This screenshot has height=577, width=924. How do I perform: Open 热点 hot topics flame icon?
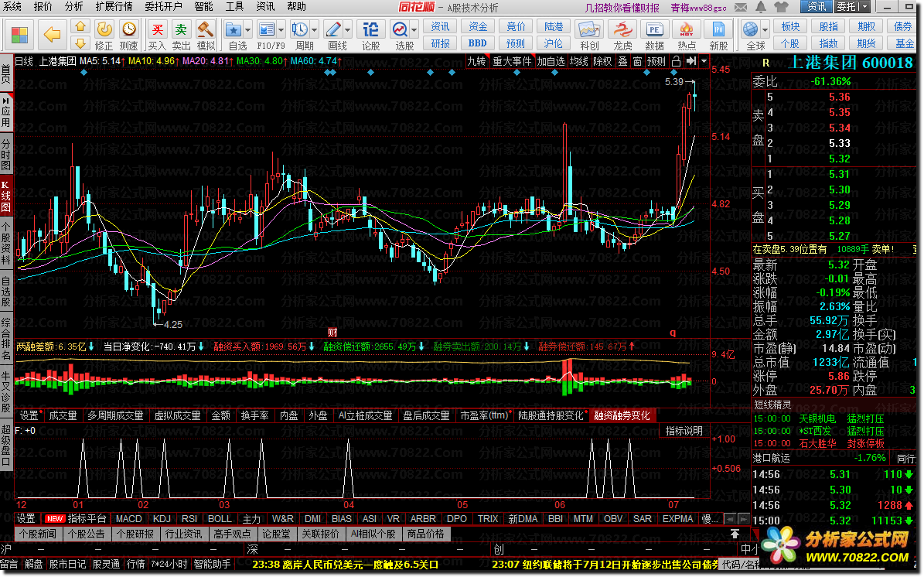click(687, 29)
